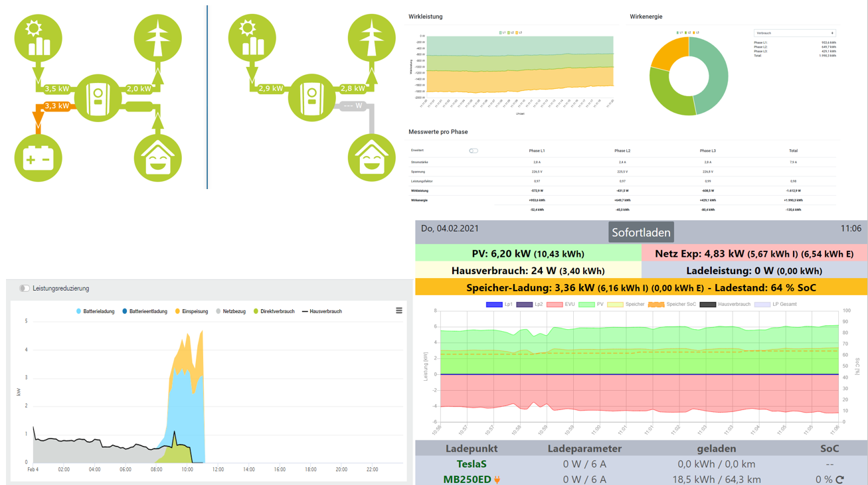Click the house icon in the battery diagram
This screenshot has width=868, height=485.
158,158
